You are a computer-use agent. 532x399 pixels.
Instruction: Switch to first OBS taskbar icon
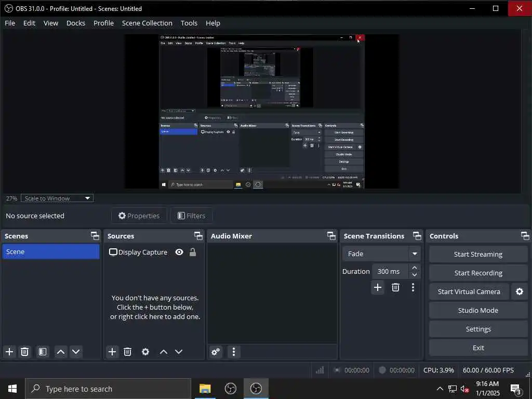pos(230,389)
